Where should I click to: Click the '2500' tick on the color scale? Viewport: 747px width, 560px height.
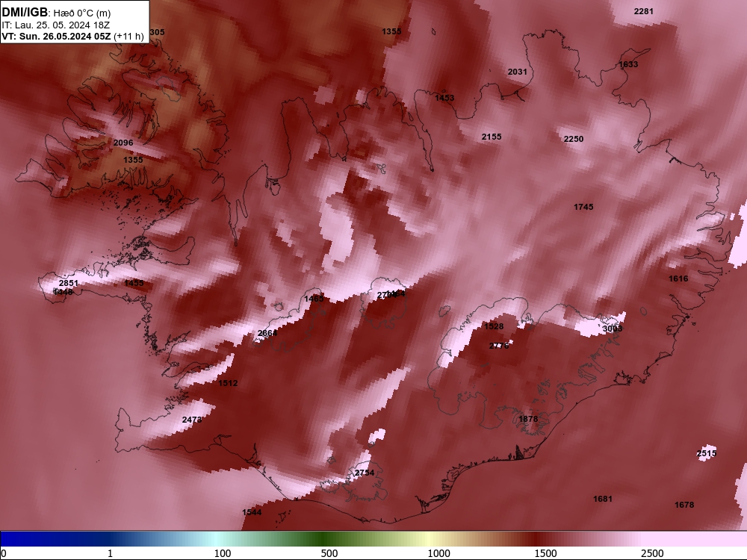652,553
